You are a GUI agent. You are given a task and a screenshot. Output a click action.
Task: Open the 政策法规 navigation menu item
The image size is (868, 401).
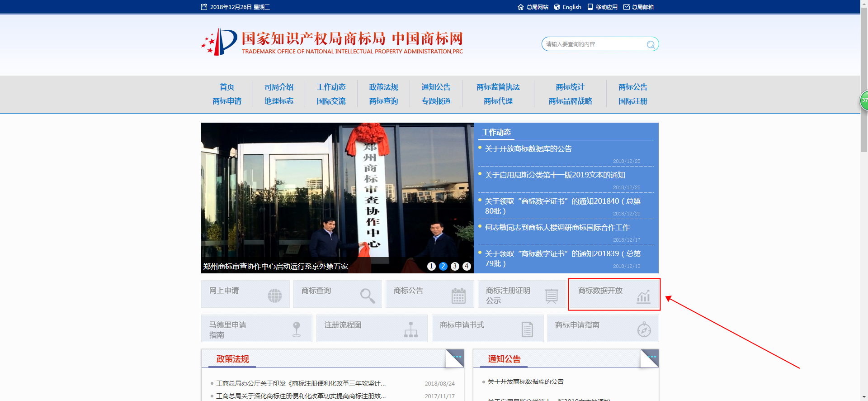pos(383,87)
